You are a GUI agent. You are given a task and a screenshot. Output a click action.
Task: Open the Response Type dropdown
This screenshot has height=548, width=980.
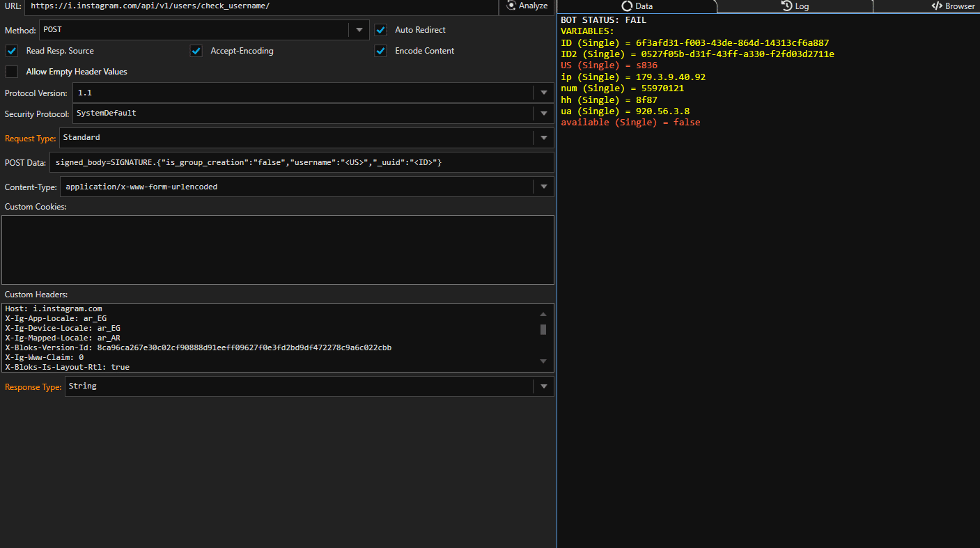point(543,386)
